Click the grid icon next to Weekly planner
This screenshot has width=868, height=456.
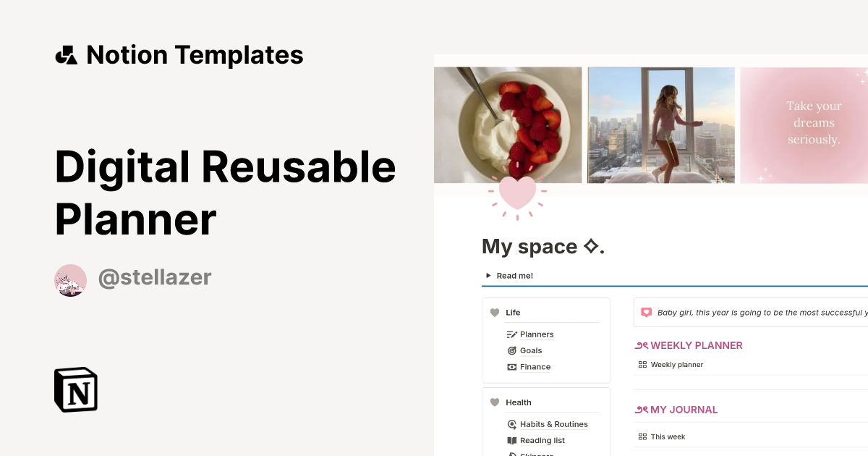tap(642, 364)
